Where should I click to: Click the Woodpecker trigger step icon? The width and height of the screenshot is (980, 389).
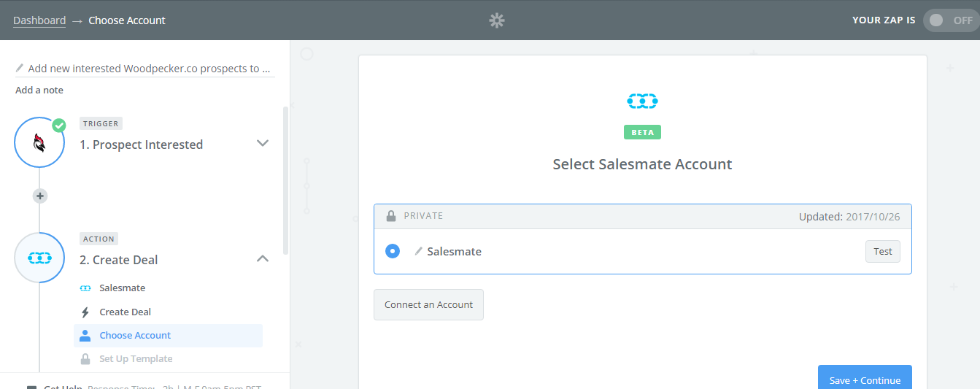39,142
